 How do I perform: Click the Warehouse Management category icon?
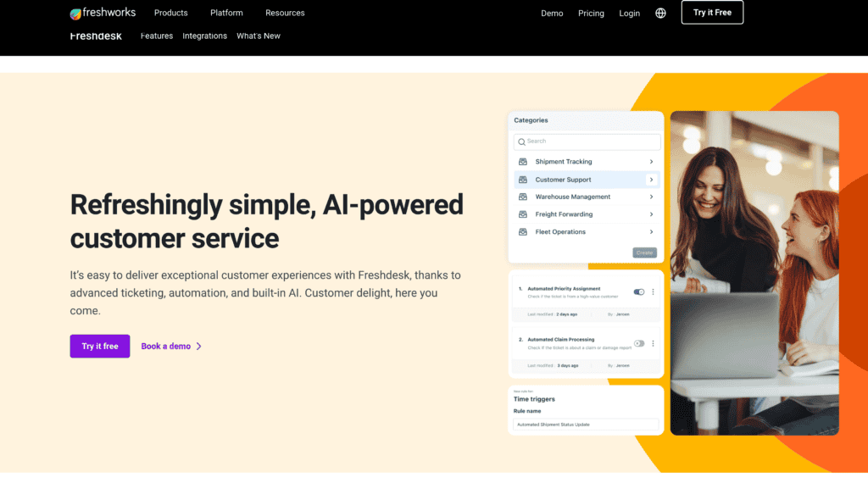522,197
